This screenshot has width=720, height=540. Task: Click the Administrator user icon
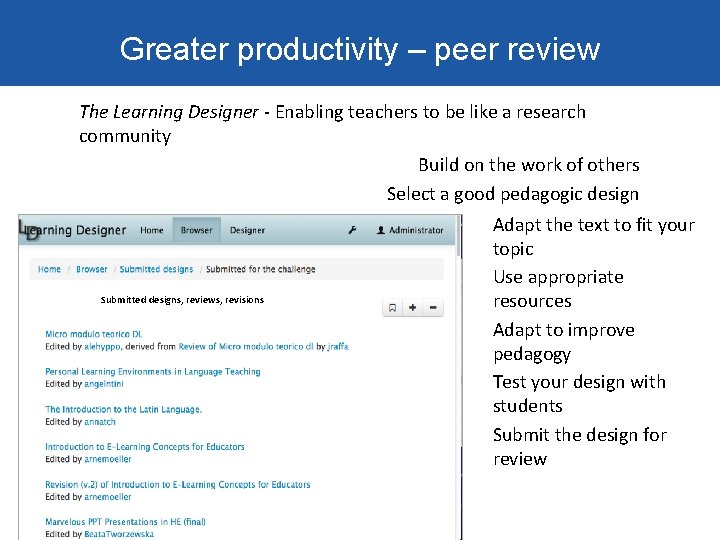click(381, 230)
